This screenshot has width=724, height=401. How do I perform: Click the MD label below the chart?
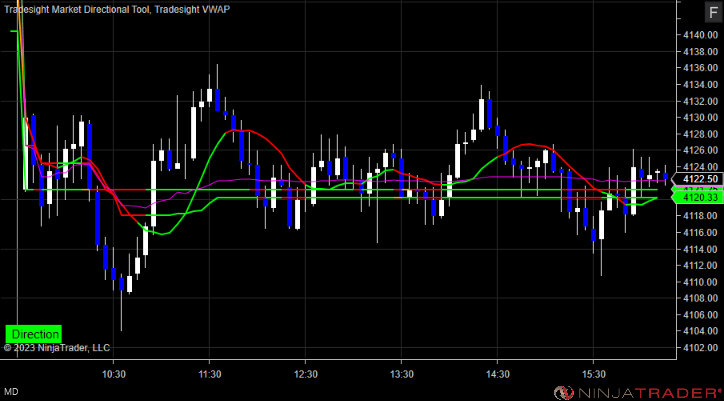12,392
